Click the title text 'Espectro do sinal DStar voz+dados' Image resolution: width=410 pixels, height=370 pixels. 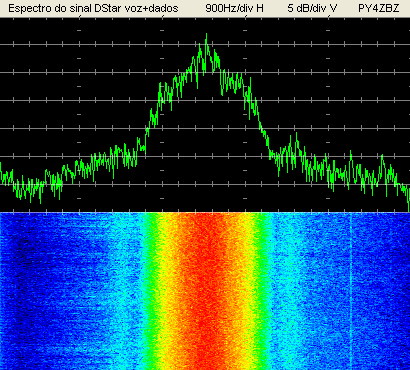click(x=93, y=8)
